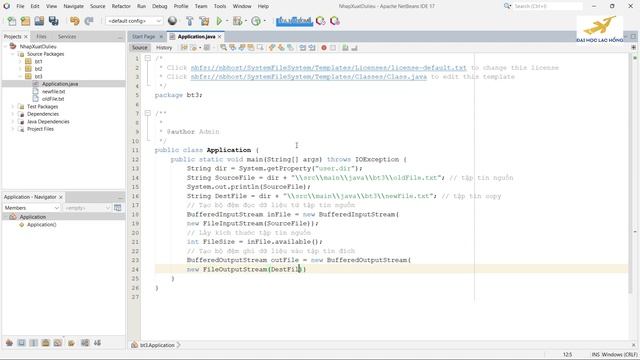Toggle the third Navigator filter button at bottom
This screenshot has height=360, width=640.
coord(33,343)
